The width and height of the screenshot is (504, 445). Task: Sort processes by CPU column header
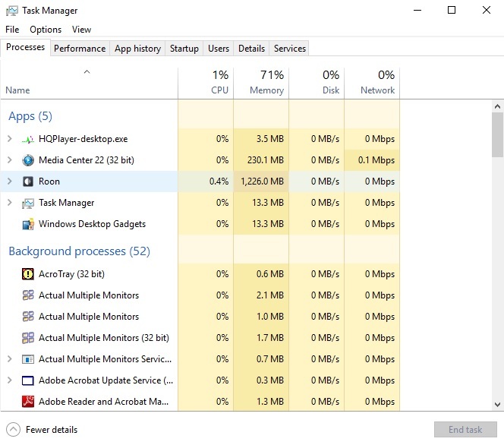(x=206, y=83)
